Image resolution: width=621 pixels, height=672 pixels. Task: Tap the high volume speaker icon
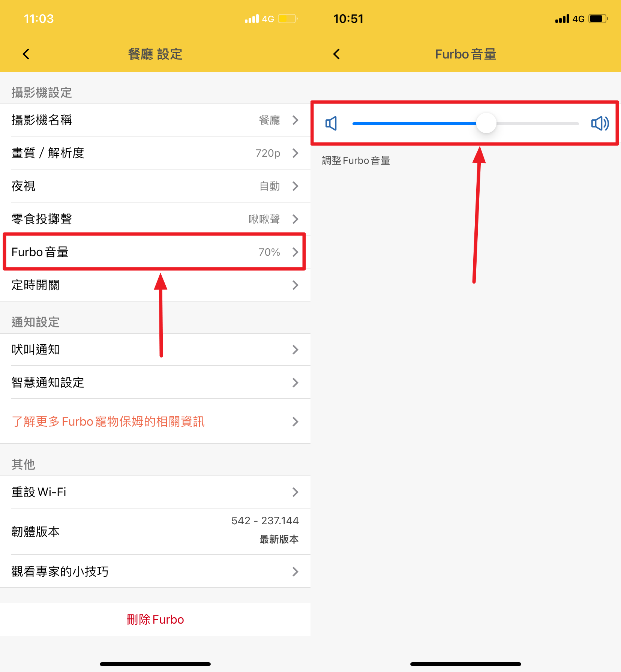[x=600, y=123]
